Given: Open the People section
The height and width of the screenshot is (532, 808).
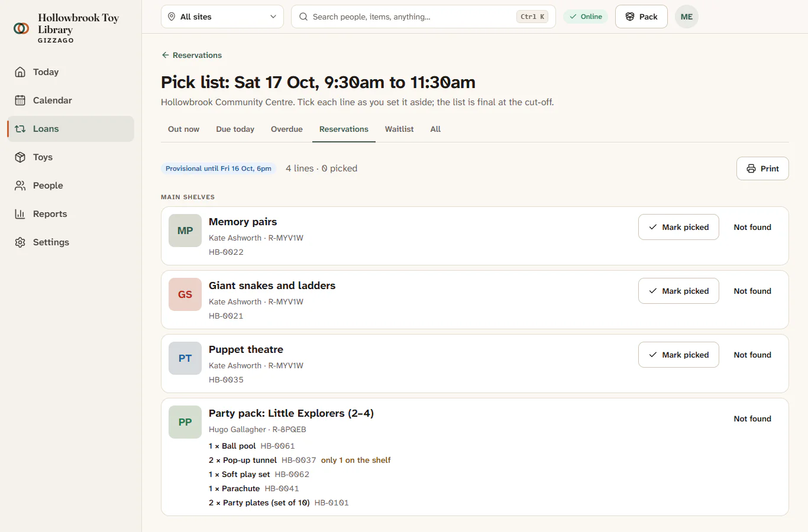Looking at the screenshot, I should coord(70,186).
